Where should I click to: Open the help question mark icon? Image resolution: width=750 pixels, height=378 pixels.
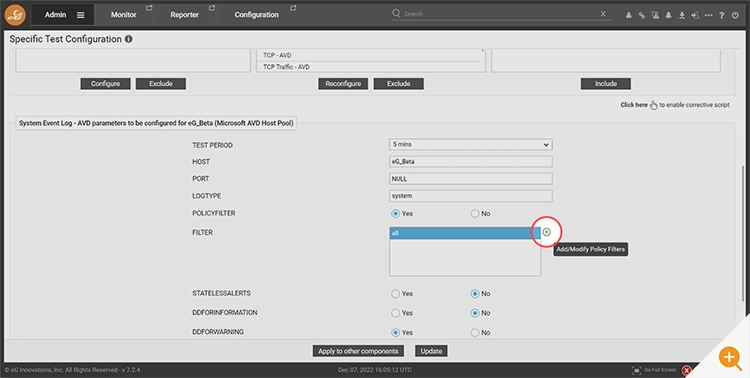[x=722, y=15]
